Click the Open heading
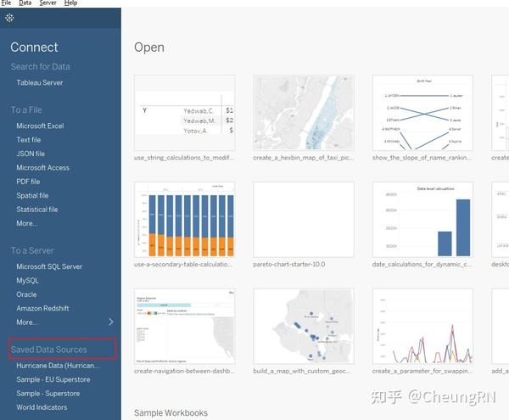This screenshot has width=509, height=420. pos(149,48)
